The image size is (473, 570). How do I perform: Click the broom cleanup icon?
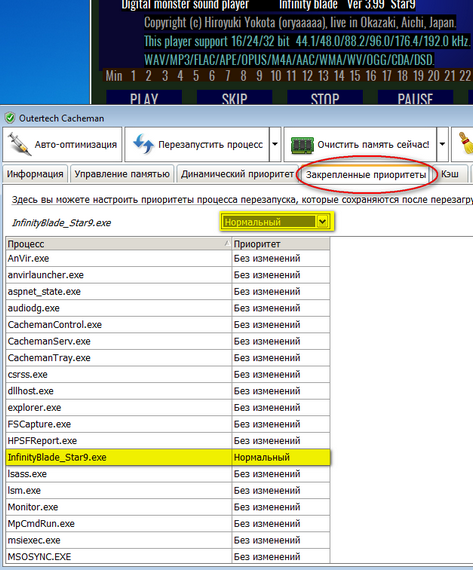(x=465, y=144)
